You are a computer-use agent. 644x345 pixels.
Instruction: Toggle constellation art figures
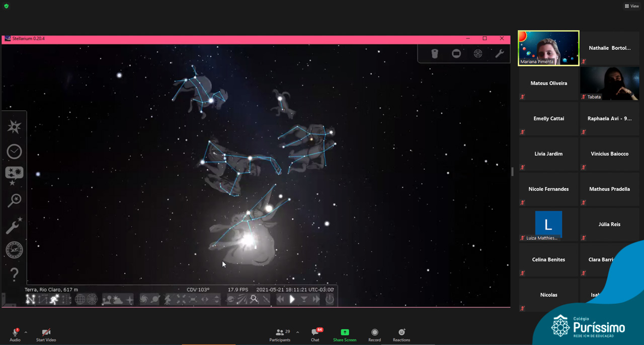click(x=54, y=300)
